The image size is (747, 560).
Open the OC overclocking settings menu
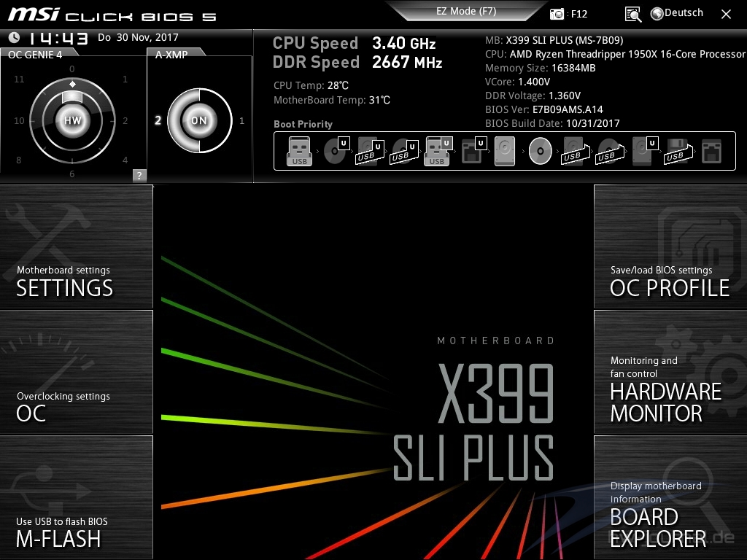pyautogui.click(x=76, y=373)
